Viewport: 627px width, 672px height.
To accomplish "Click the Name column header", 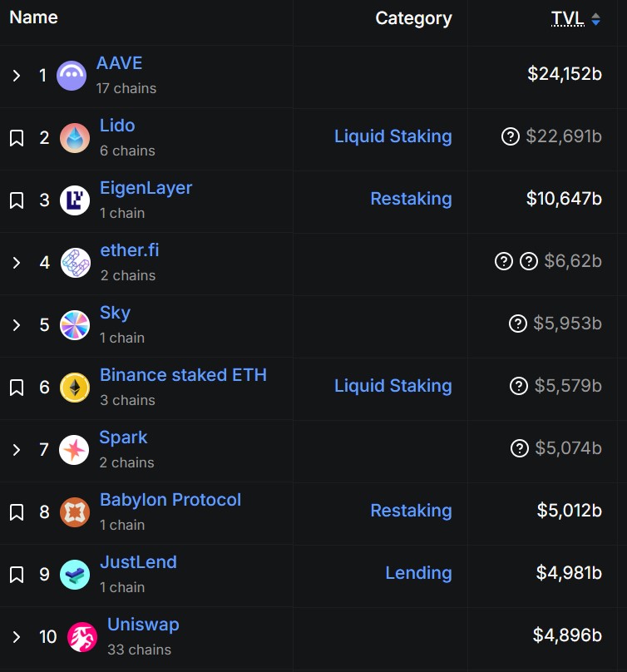I will tap(33, 17).
